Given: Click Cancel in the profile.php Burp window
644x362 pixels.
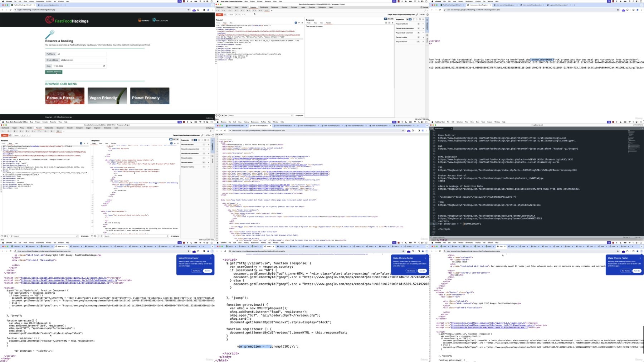Looking at the screenshot, I should coord(231,15).
